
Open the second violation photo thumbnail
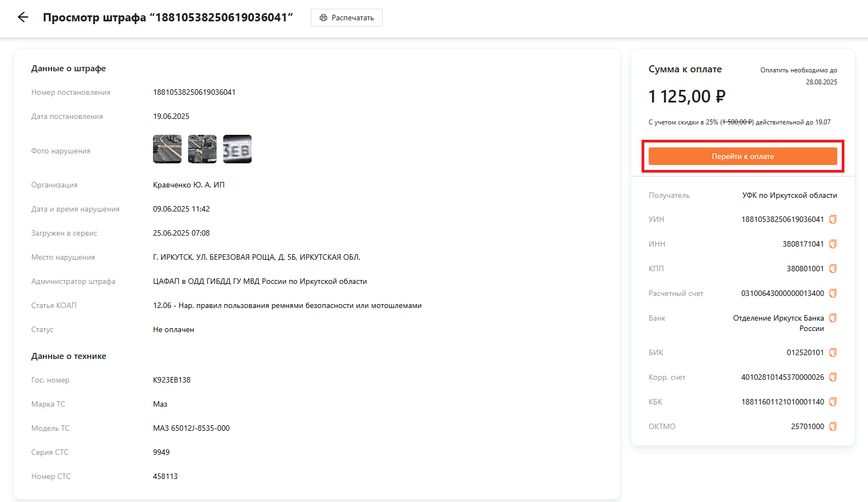click(x=202, y=149)
